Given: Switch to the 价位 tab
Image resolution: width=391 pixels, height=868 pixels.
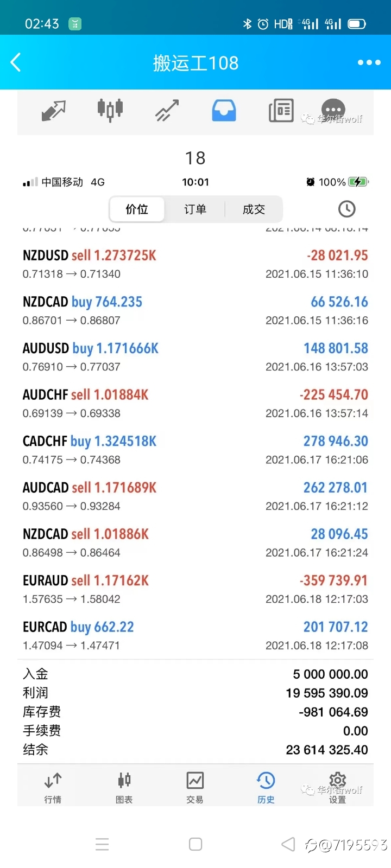Looking at the screenshot, I should [137, 209].
